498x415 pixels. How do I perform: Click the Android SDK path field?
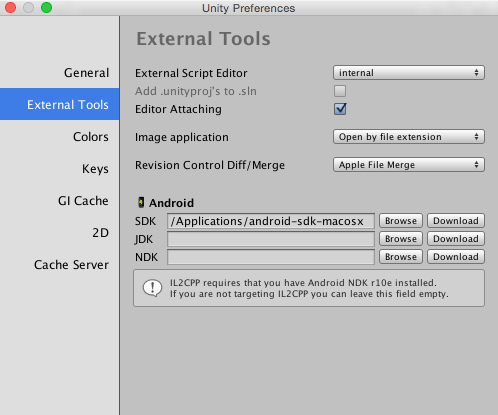271,221
